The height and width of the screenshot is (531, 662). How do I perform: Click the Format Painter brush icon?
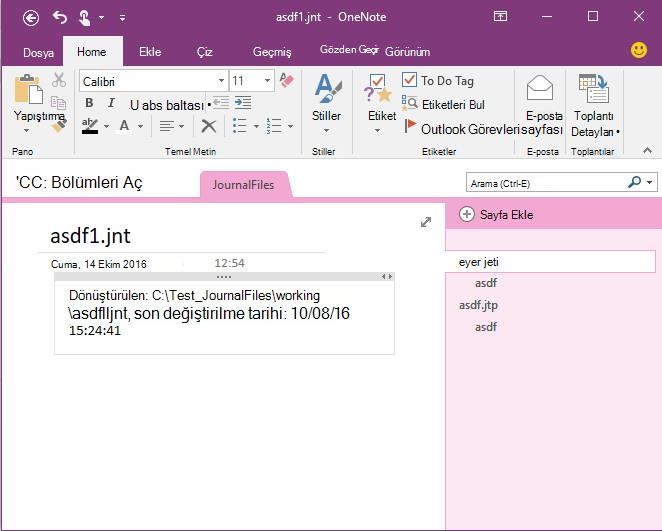[x=59, y=125]
